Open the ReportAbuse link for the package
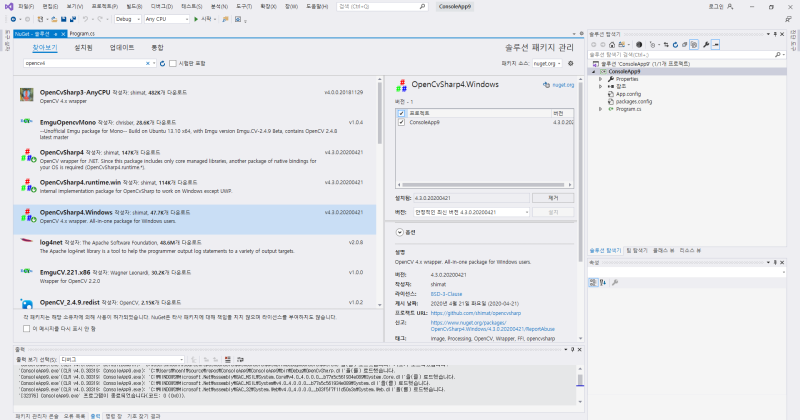This screenshot has width=800, height=420. click(x=492, y=326)
